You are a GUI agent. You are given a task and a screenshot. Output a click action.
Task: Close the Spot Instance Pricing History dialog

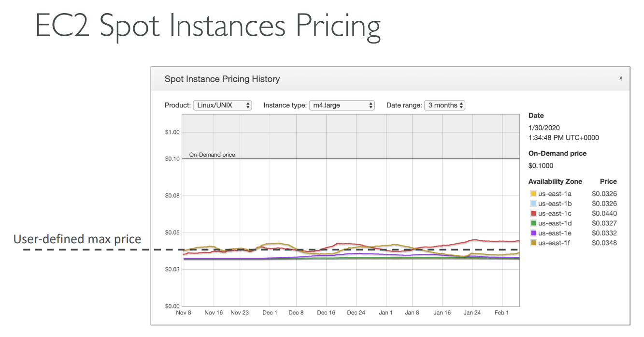tap(620, 78)
